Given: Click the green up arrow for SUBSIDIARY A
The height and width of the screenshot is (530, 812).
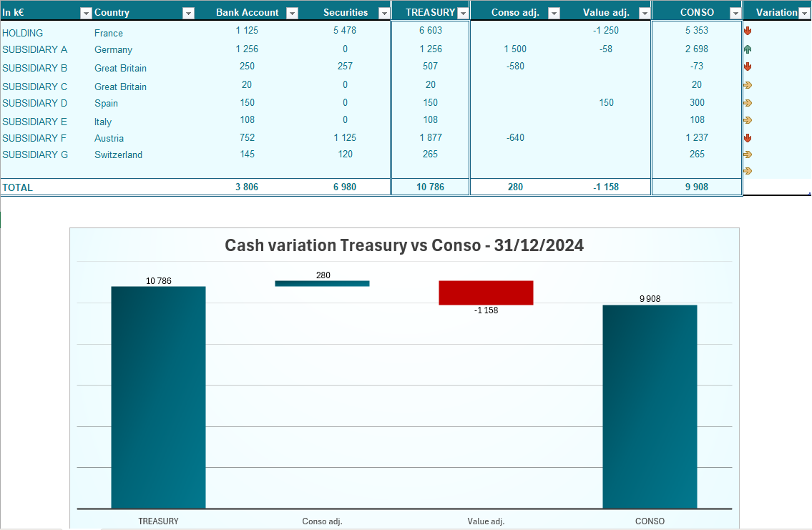Looking at the screenshot, I should click(748, 49).
